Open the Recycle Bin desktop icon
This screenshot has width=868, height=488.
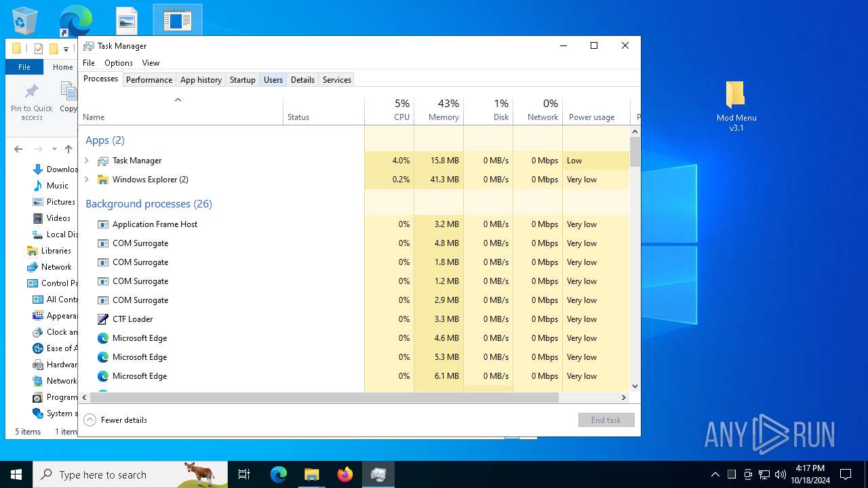(x=25, y=21)
